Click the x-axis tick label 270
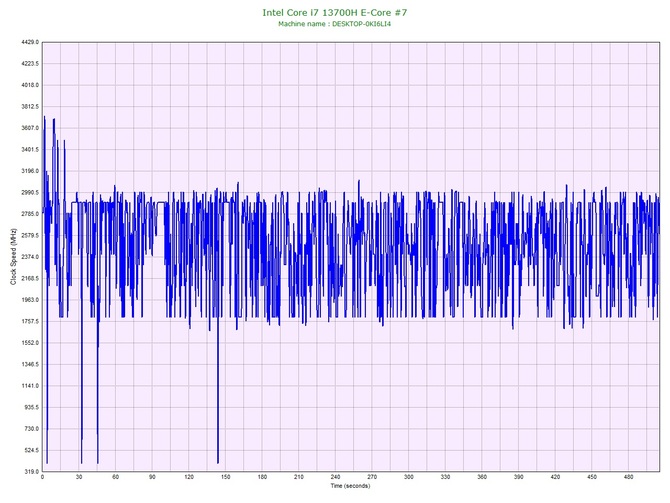Viewport: 670px width, 503px height. tap(372, 477)
